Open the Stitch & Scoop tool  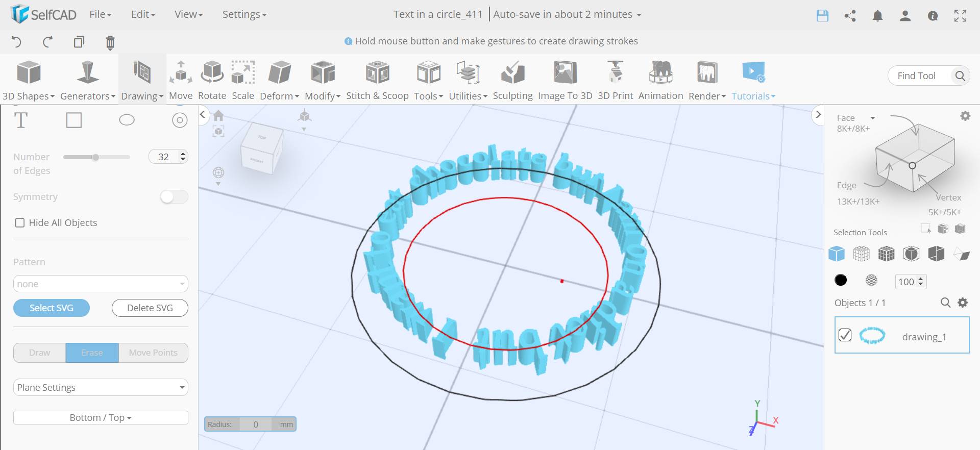click(377, 73)
